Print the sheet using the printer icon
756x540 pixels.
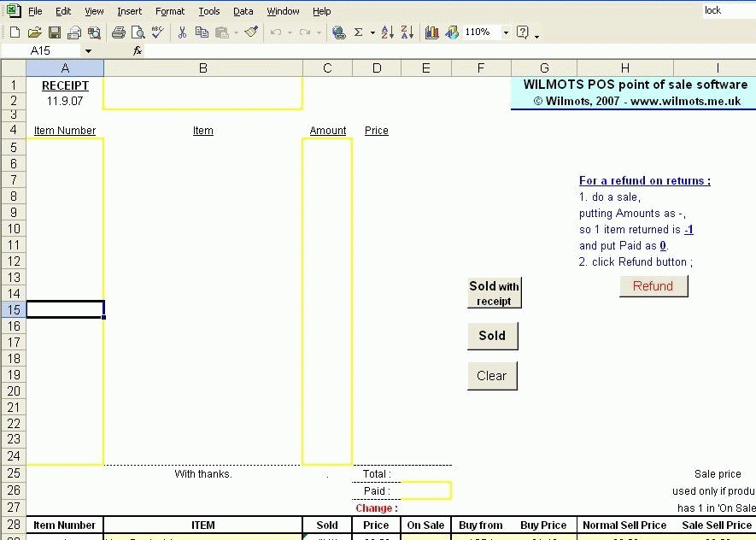pyautogui.click(x=118, y=32)
